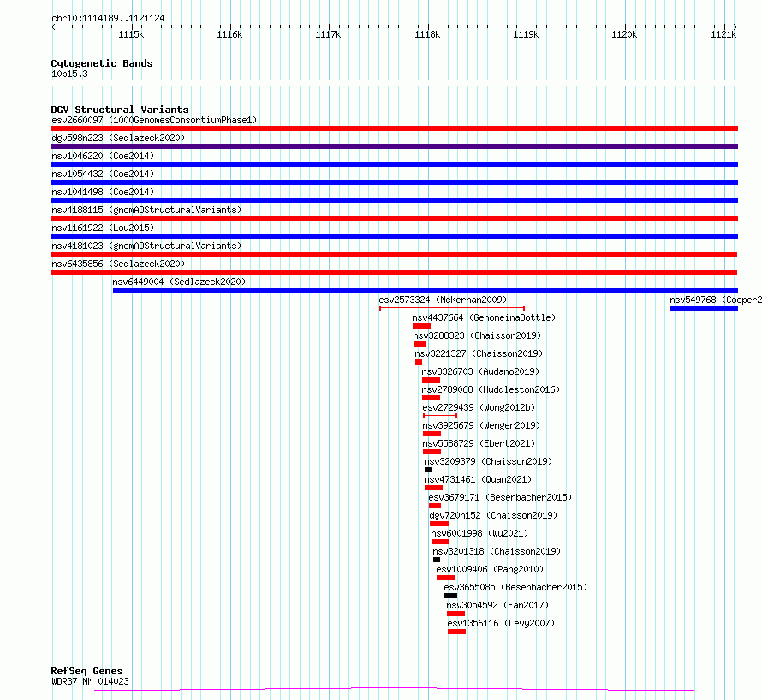This screenshot has width=762, height=700.
Task: Click black bar under nsv3209379
Action: point(427,470)
